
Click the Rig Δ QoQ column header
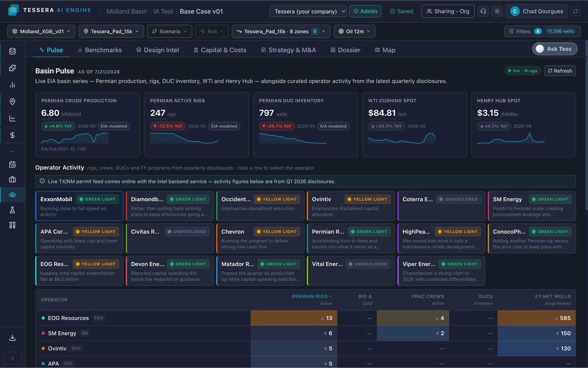[365, 300]
